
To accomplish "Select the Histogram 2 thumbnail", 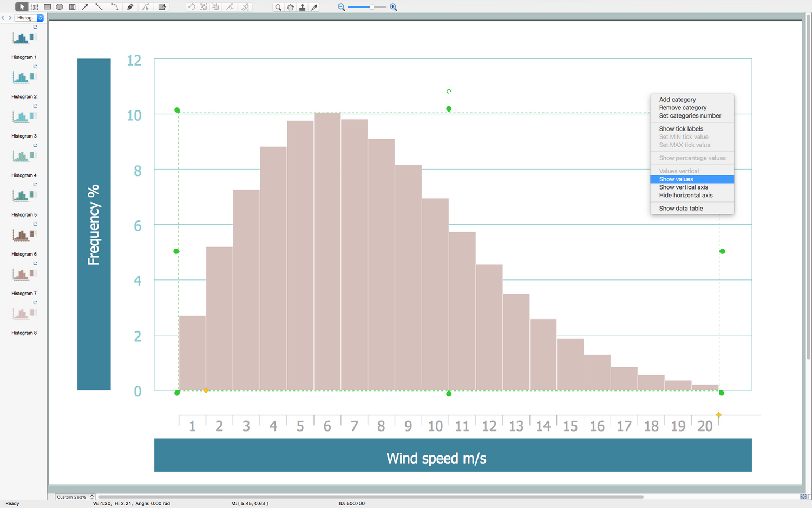I will (24, 77).
